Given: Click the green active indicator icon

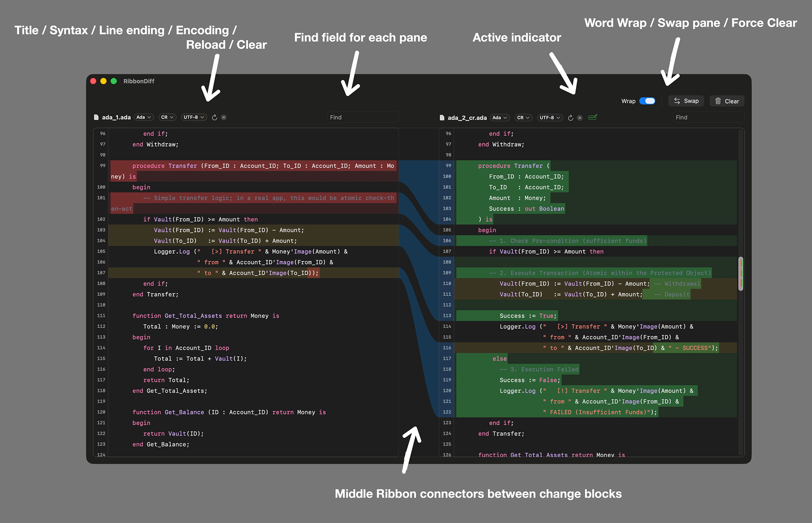Looking at the screenshot, I should tap(592, 118).
